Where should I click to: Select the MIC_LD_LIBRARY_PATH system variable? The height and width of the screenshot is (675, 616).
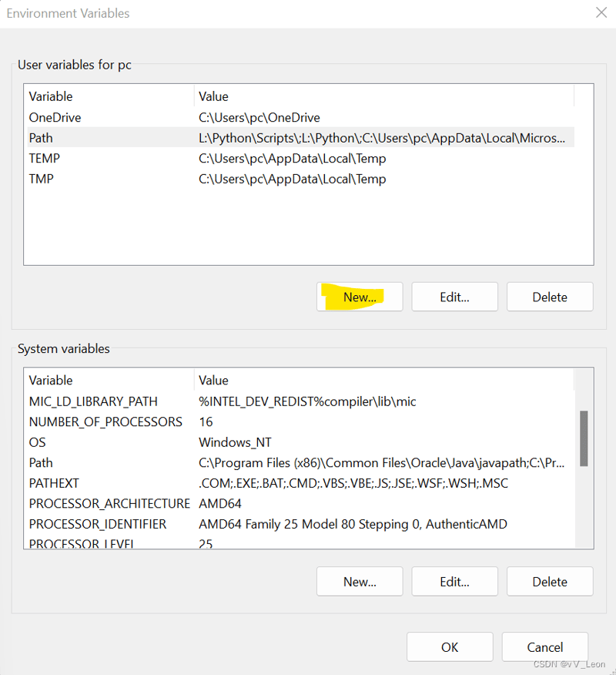point(301,401)
